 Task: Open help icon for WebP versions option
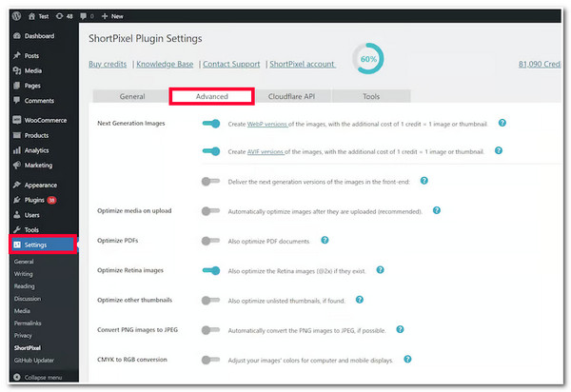tap(502, 123)
